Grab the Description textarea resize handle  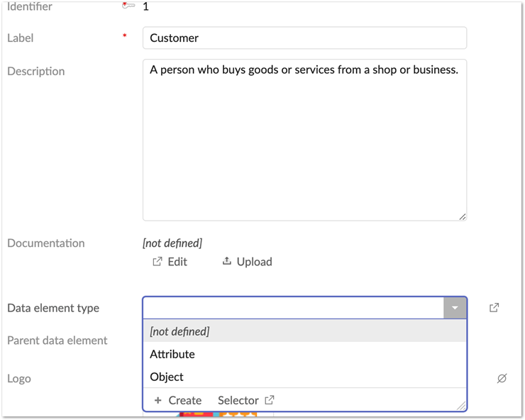point(463,216)
